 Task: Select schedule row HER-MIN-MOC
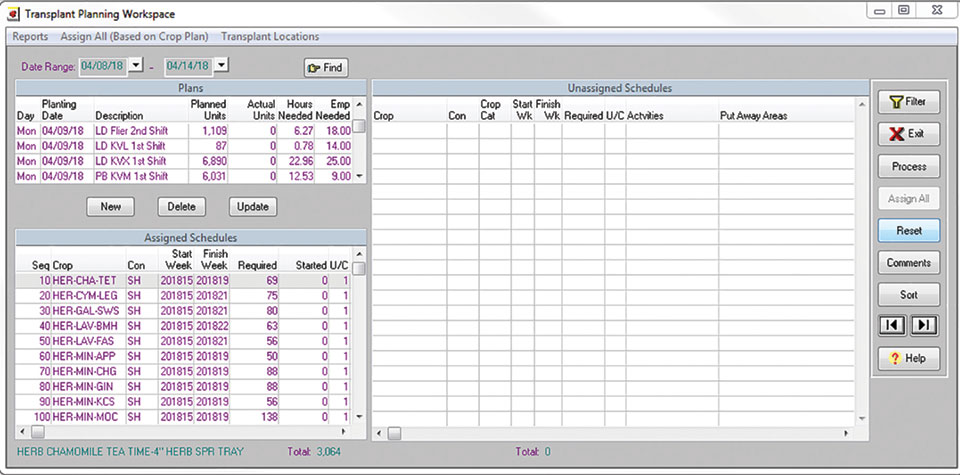(x=184, y=417)
